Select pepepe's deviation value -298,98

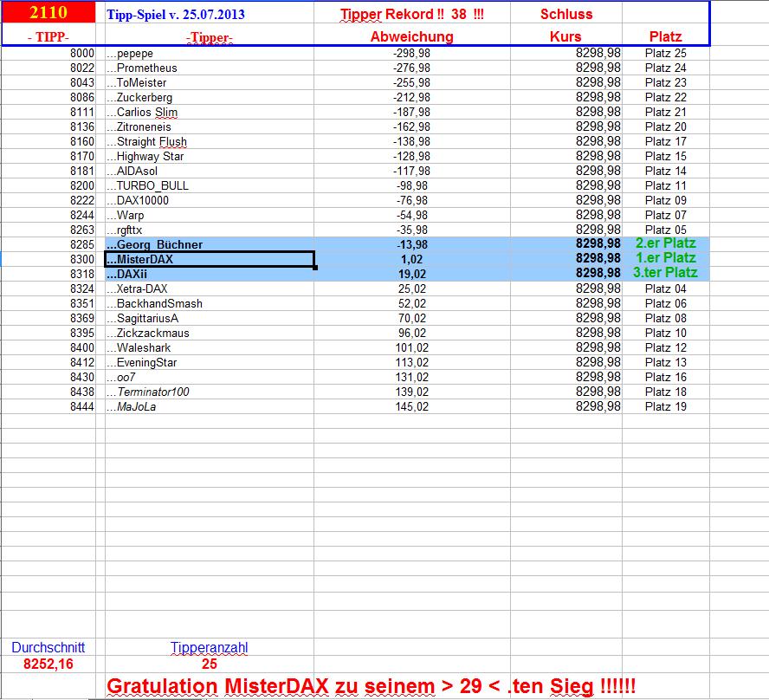pos(411,53)
